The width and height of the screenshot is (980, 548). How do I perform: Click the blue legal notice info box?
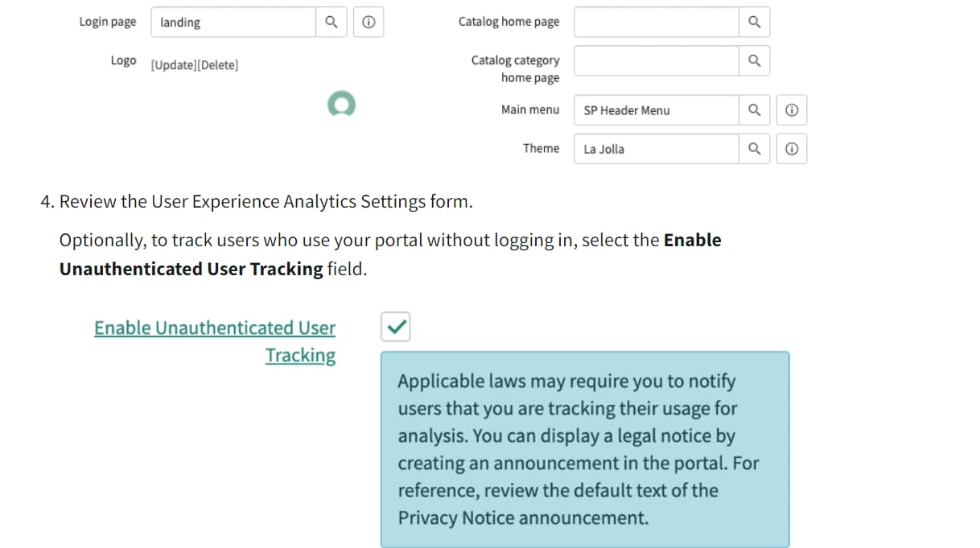point(585,449)
